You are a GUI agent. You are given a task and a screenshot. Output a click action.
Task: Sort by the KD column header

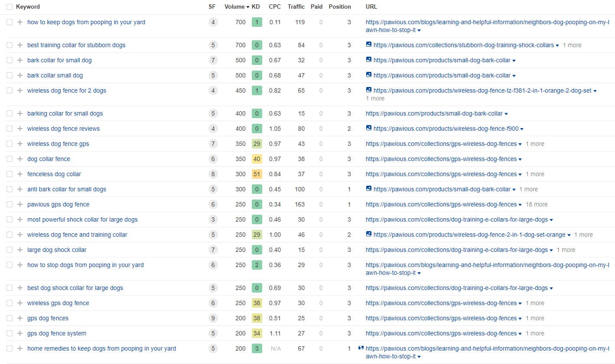tap(256, 6)
